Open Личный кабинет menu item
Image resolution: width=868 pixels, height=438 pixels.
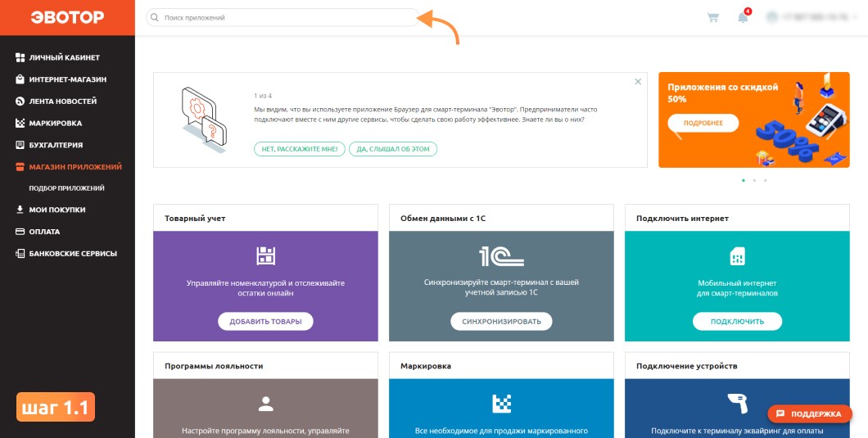64,57
